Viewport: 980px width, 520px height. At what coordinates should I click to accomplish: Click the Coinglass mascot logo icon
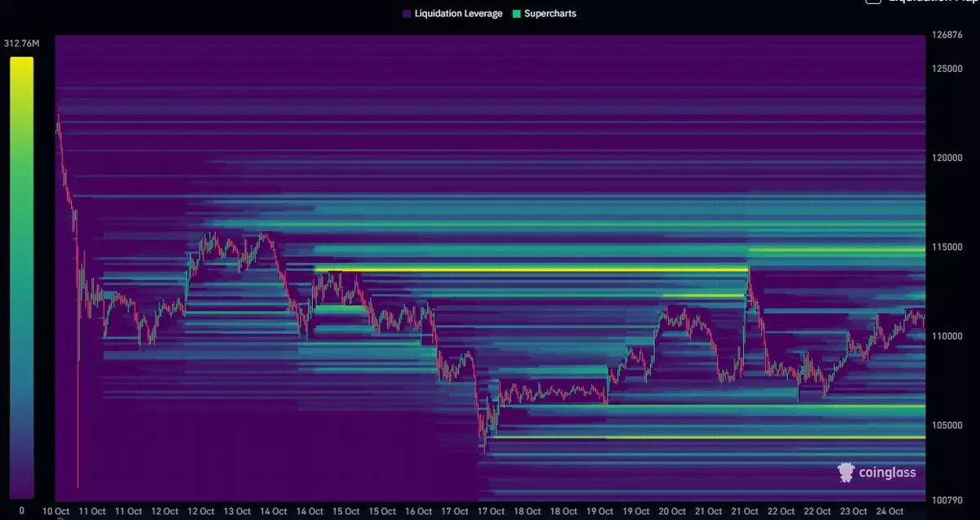(846, 472)
